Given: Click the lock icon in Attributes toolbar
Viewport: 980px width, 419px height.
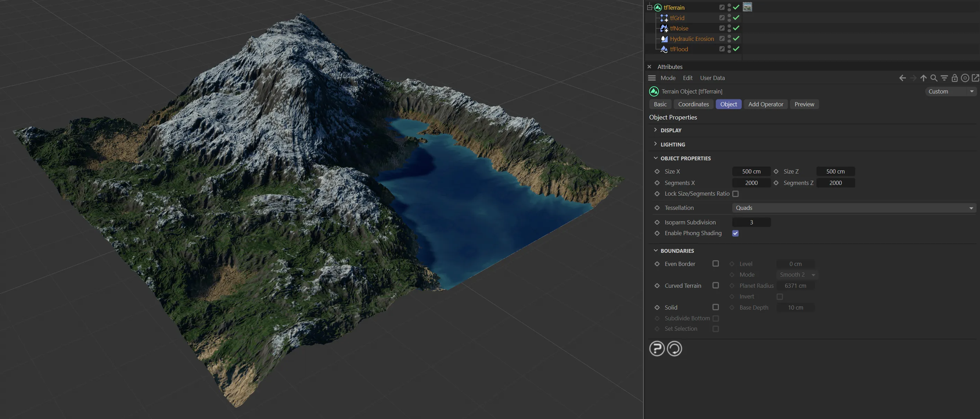Looking at the screenshot, I should point(954,78).
